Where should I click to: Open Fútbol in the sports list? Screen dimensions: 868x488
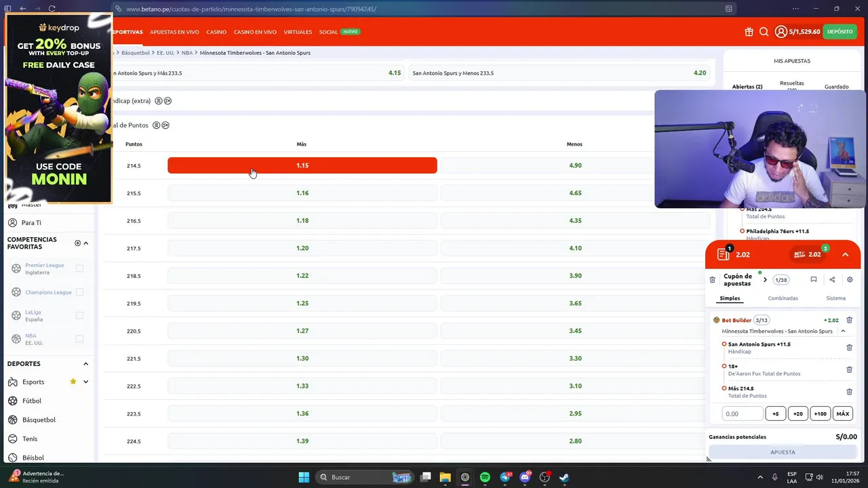coord(32,401)
